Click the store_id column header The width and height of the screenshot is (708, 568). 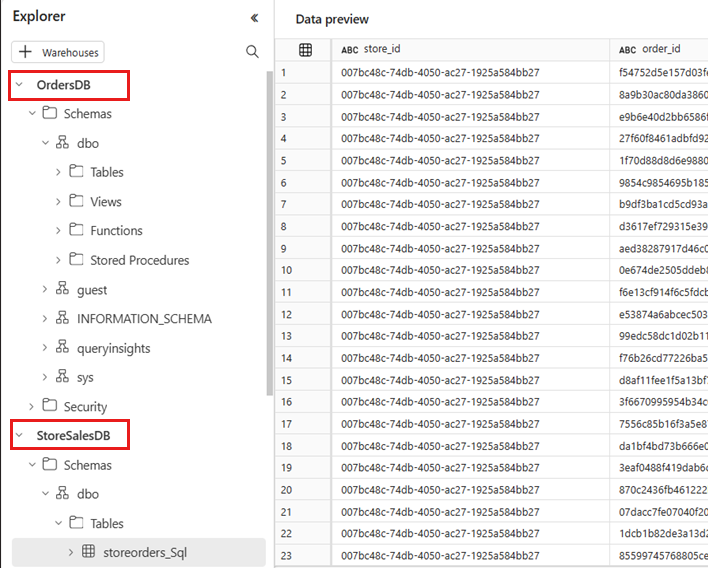pos(384,49)
